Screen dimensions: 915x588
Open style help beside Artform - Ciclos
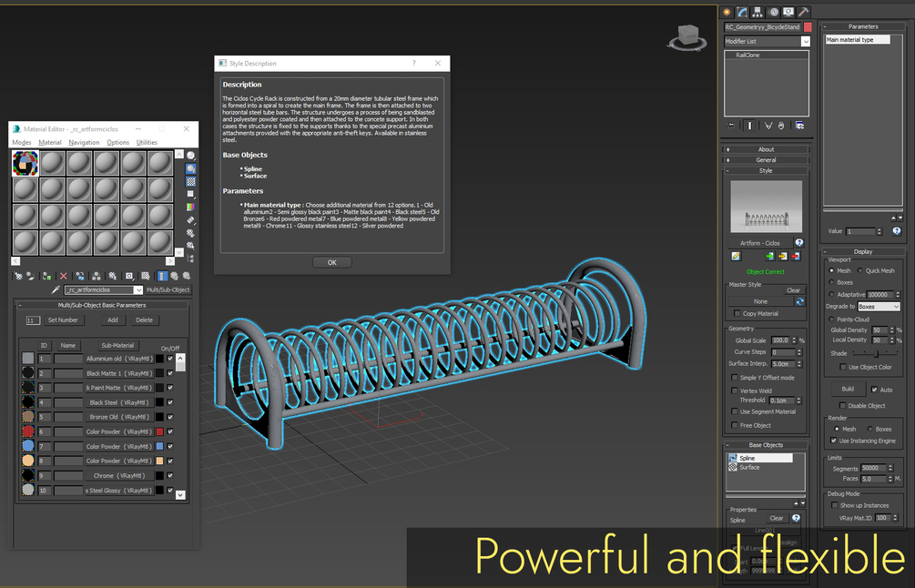[798, 243]
